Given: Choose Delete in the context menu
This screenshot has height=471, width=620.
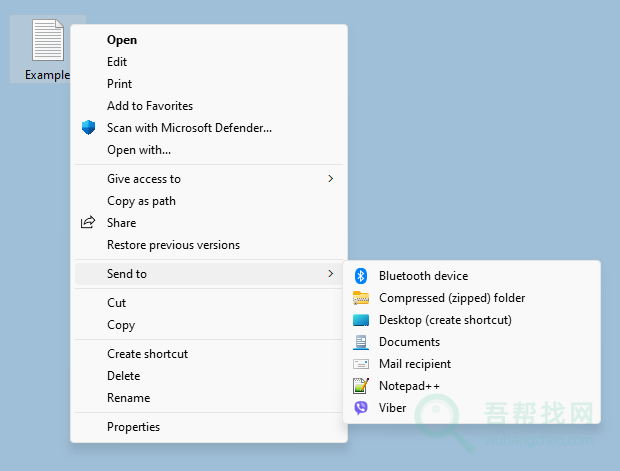Looking at the screenshot, I should pos(123,376).
